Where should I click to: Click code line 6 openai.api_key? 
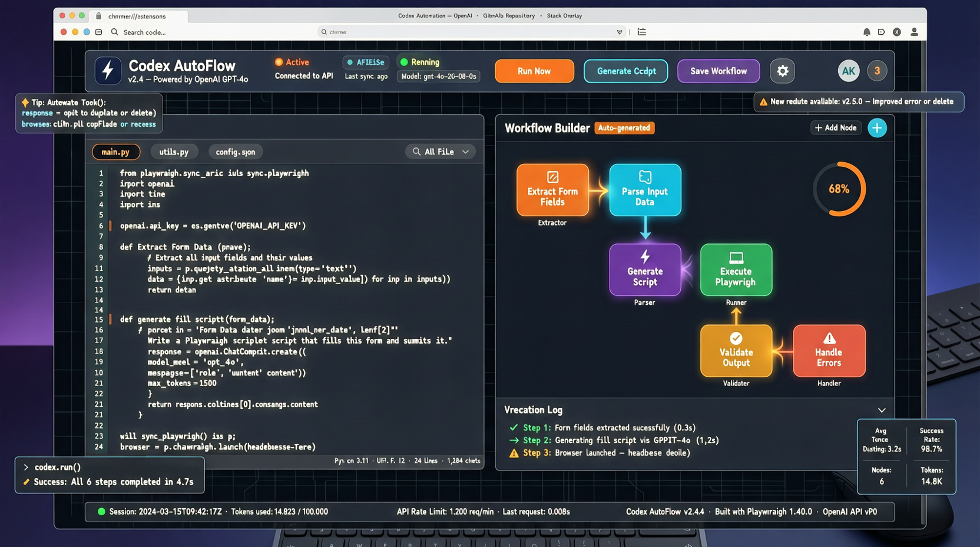click(213, 226)
